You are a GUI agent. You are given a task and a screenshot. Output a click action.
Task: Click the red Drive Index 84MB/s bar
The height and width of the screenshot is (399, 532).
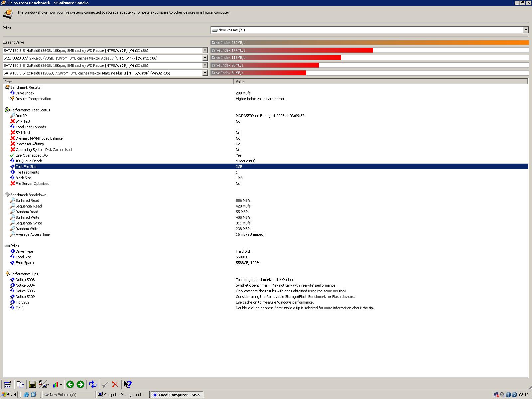[x=258, y=73]
